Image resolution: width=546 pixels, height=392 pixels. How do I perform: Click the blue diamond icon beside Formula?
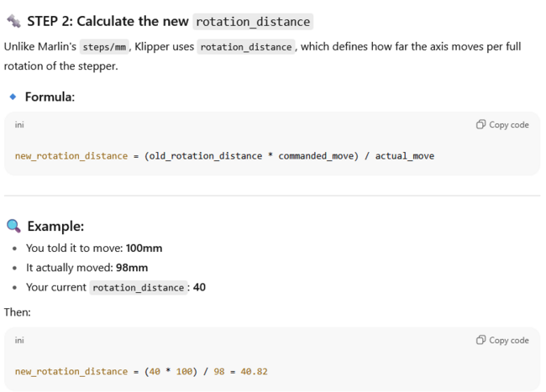(x=13, y=97)
